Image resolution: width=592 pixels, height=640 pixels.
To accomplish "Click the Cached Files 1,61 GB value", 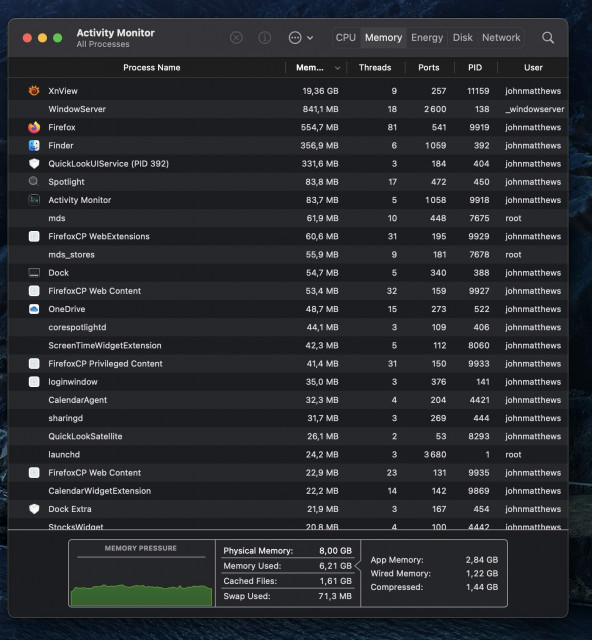I will coord(336,581).
